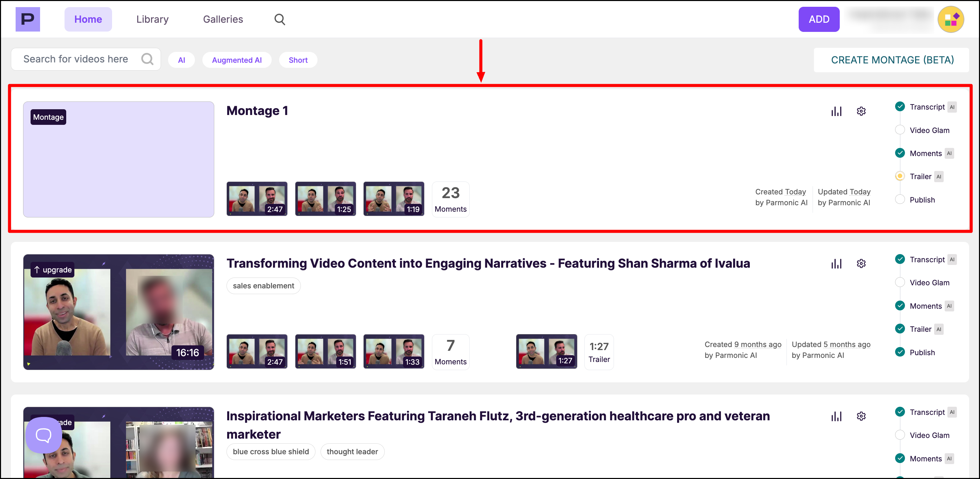The image size is (980, 479).
Task: Toggle Video Glam circle for Montage 1
Action: [900, 130]
